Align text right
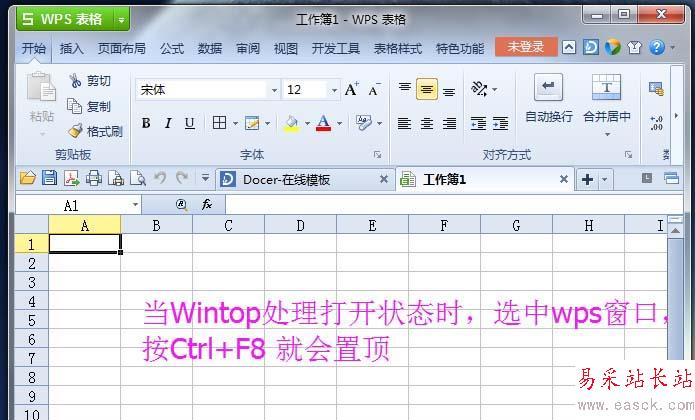 pos(449,123)
